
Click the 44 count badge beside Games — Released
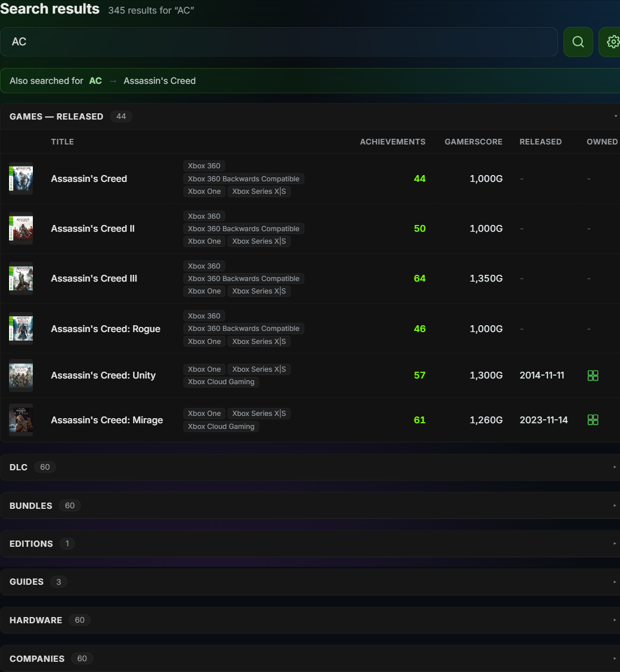(x=121, y=117)
